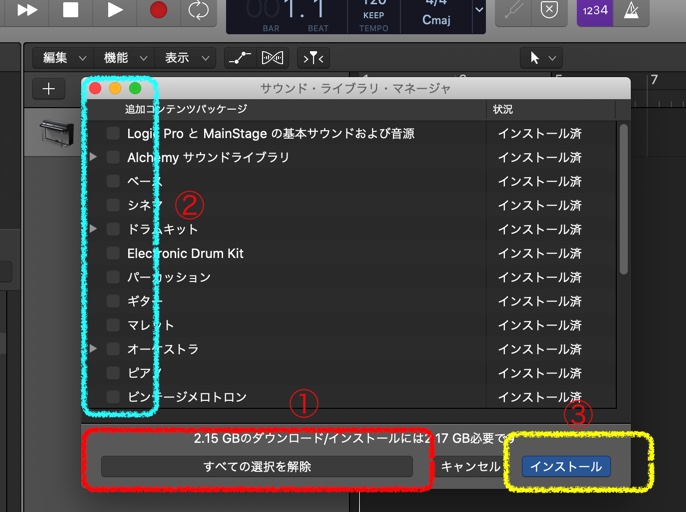Open the 表示 menu

pyautogui.click(x=186, y=58)
